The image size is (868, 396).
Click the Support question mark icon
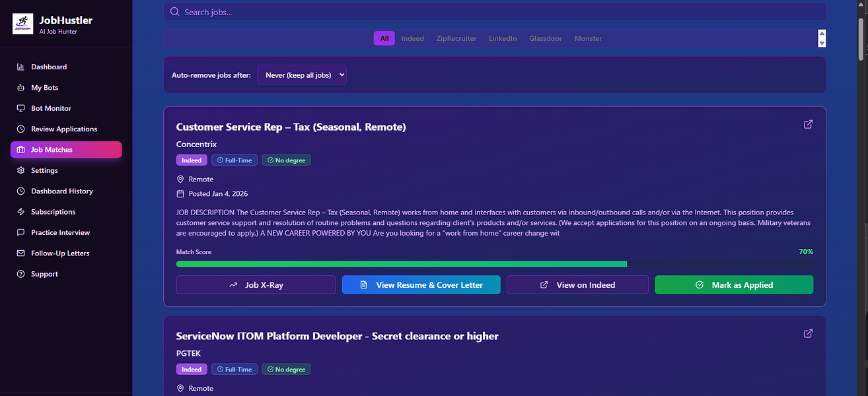coord(20,274)
